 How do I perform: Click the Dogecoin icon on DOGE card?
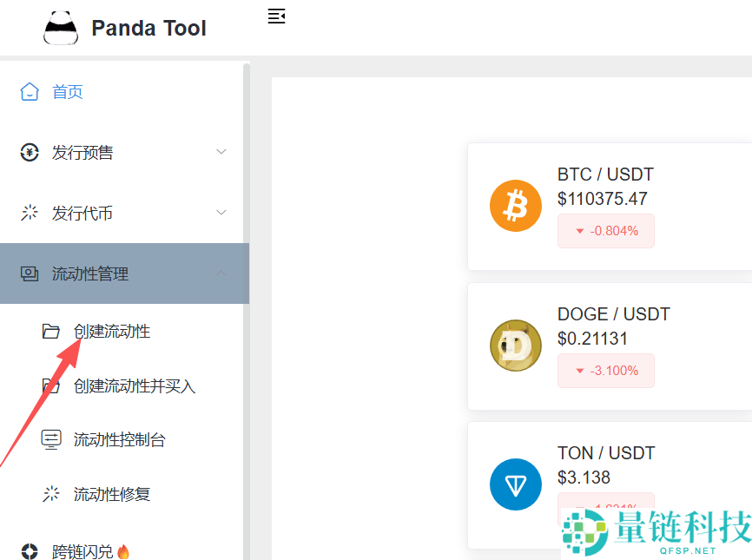coord(516,346)
